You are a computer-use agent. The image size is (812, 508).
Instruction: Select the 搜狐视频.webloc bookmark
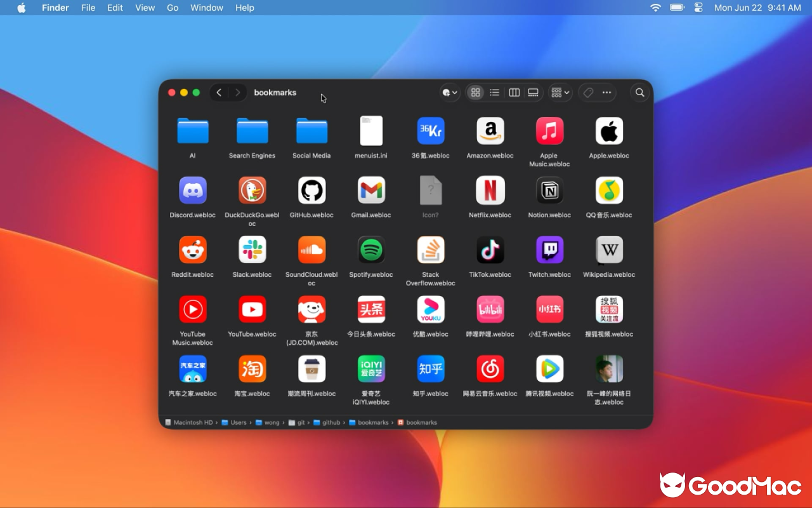pos(609,309)
